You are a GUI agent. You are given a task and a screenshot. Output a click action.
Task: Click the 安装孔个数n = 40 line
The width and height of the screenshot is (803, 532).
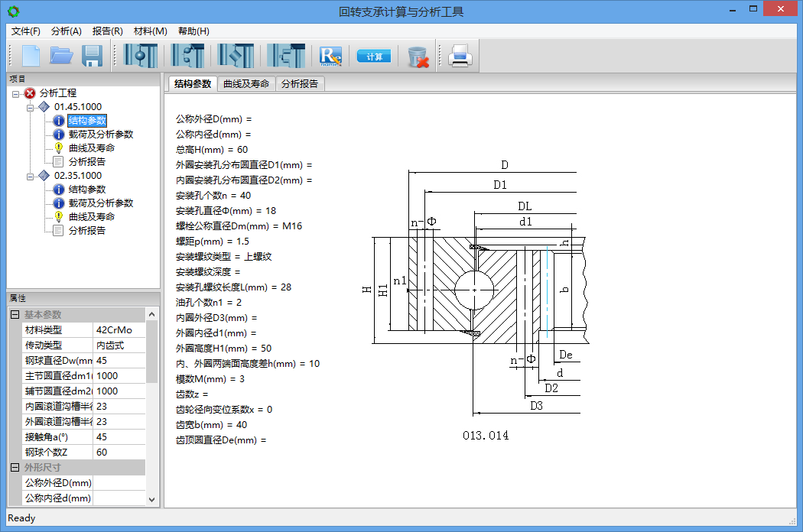click(x=213, y=196)
